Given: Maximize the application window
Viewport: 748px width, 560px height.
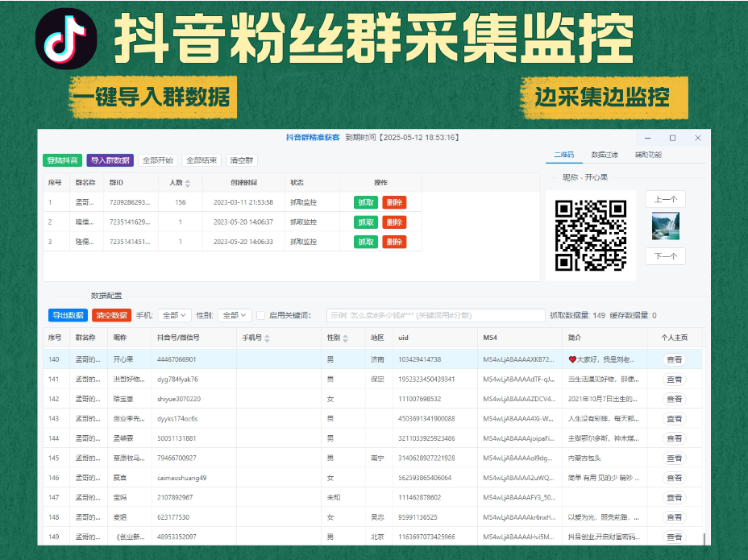Looking at the screenshot, I should pos(672,138).
